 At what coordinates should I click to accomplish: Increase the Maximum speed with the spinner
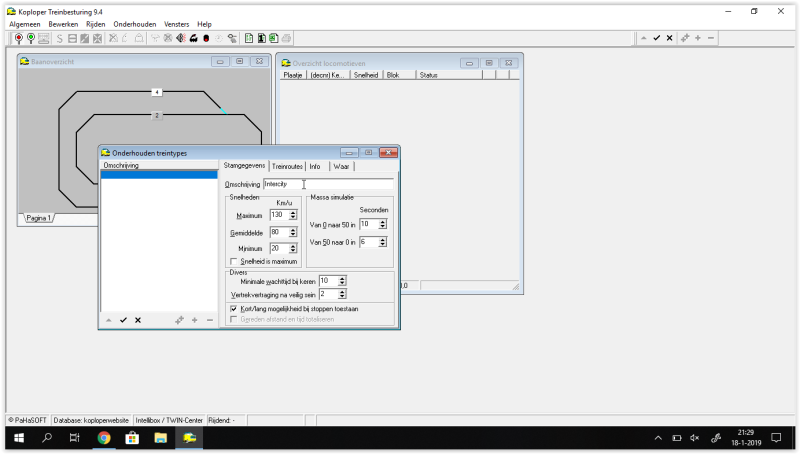(293, 212)
